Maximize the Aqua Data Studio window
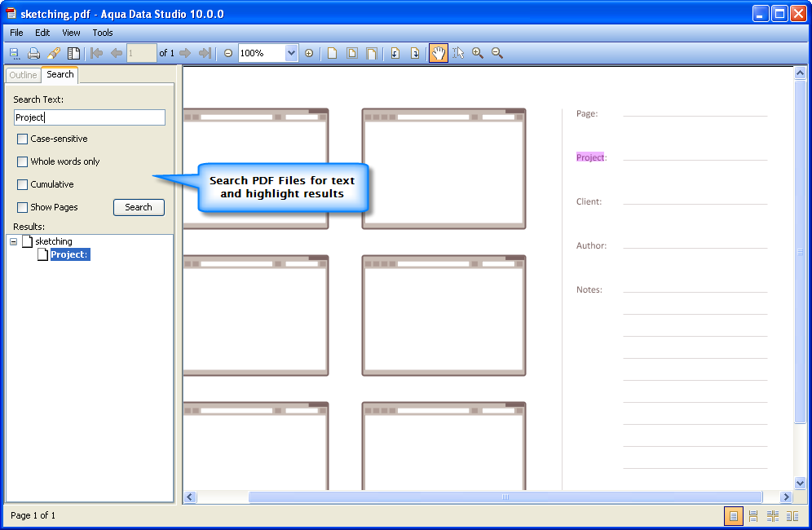 779,14
